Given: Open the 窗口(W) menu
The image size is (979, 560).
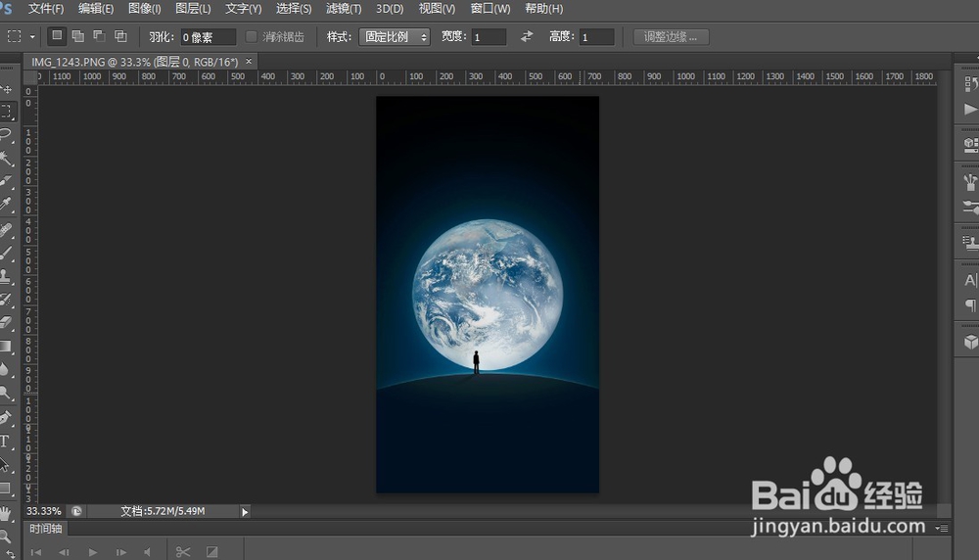Looking at the screenshot, I should coord(490,9).
